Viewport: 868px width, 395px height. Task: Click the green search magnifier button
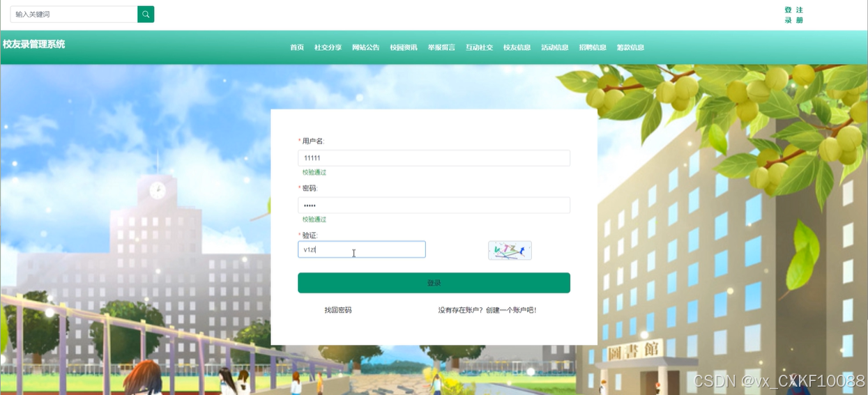[146, 14]
